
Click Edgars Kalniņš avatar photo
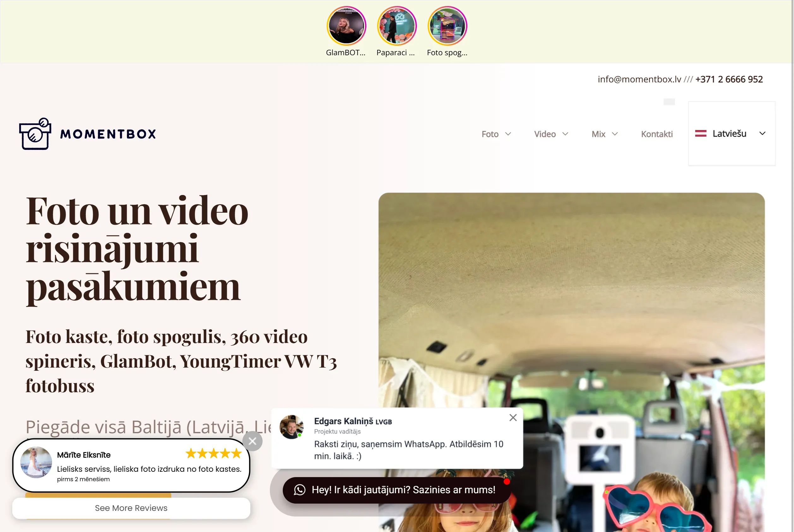pos(292,427)
